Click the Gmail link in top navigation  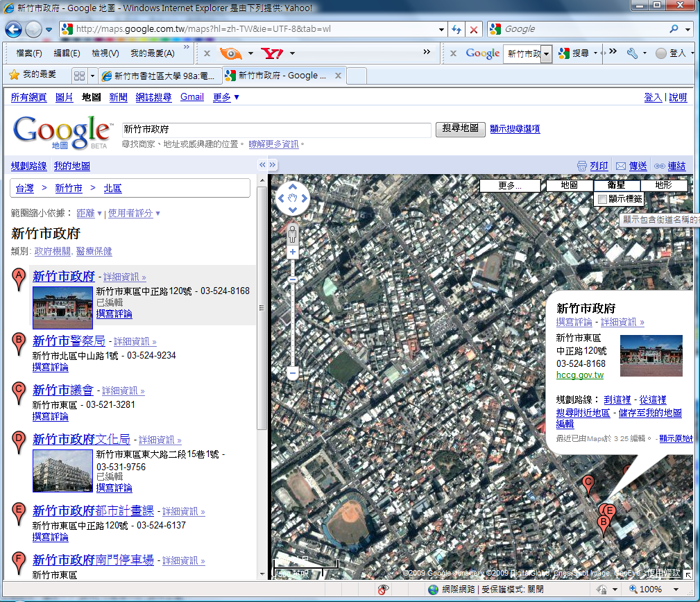[x=192, y=97]
